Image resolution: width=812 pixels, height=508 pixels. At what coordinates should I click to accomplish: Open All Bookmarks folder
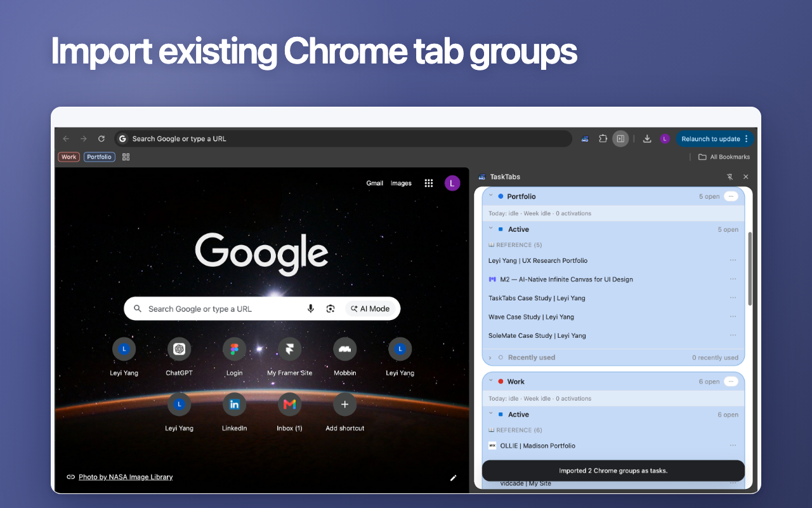pyautogui.click(x=724, y=157)
